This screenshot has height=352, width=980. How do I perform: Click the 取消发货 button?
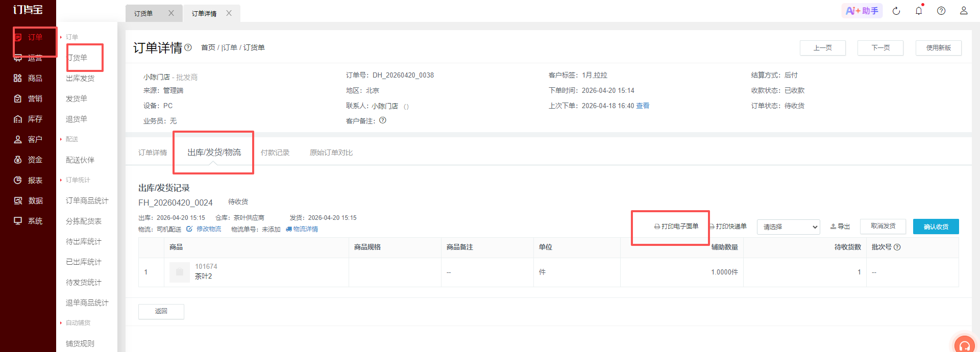pyautogui.click(x=883, y=226)
